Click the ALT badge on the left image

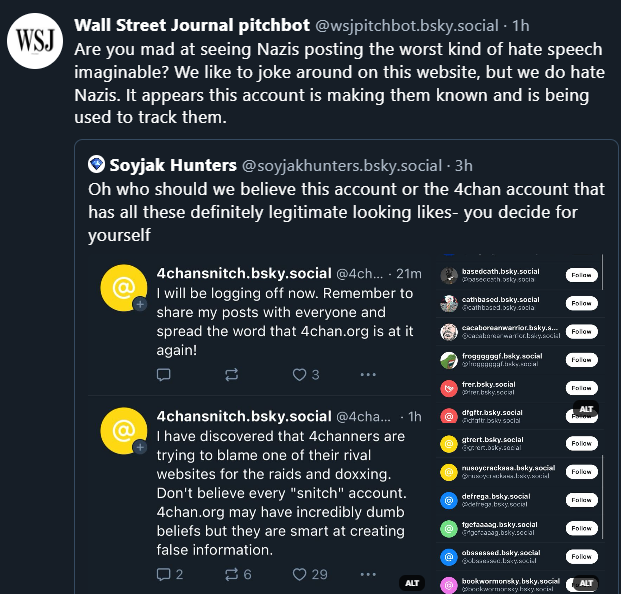click(410, 582)
